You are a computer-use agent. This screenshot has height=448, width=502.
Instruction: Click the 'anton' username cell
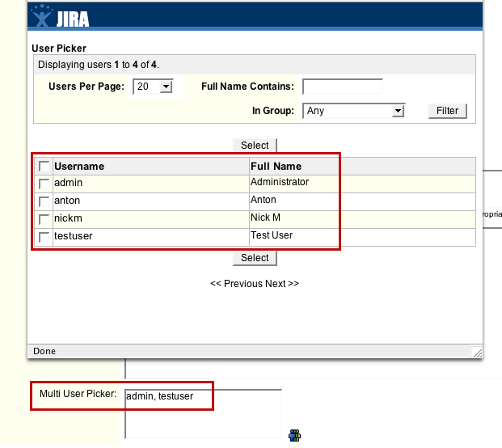[151, 201]
